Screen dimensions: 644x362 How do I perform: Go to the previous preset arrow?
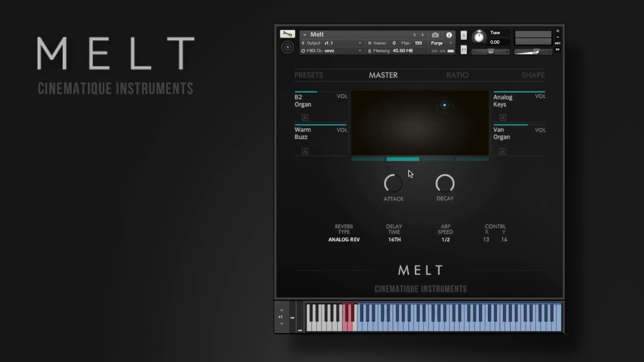(415, 35)
